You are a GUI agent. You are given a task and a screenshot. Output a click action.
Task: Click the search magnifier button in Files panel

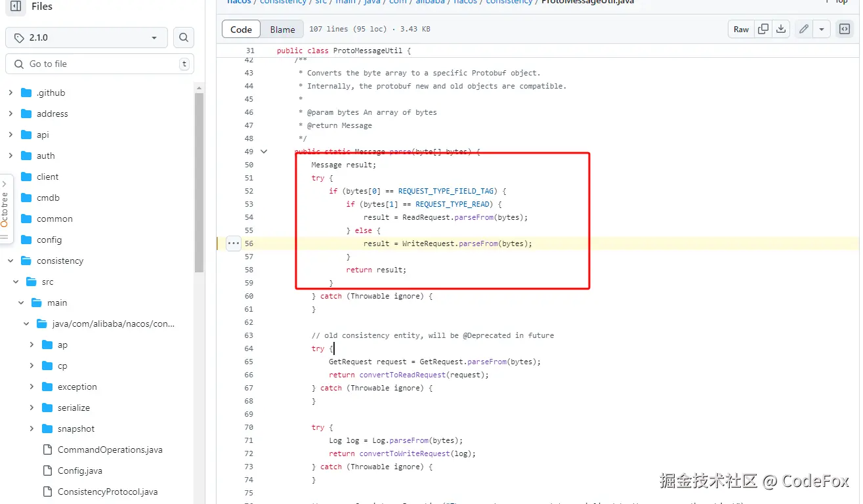click(x=184, y=37)
